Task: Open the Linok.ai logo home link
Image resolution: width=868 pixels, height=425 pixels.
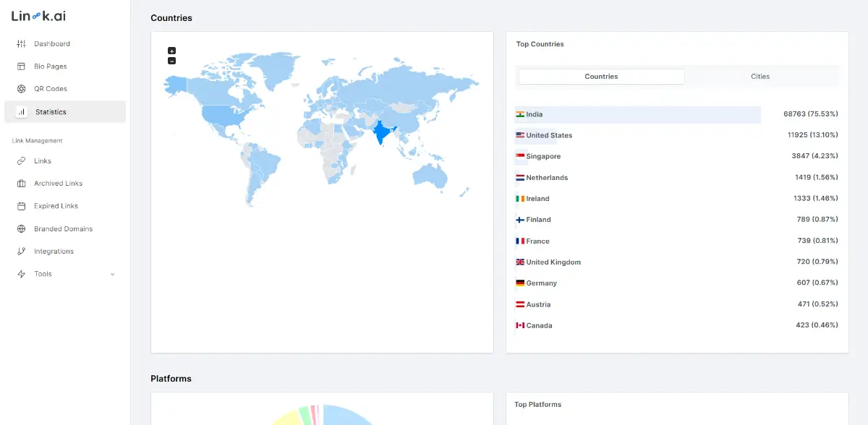Action: pyautogui.click(x=38, y=16)
